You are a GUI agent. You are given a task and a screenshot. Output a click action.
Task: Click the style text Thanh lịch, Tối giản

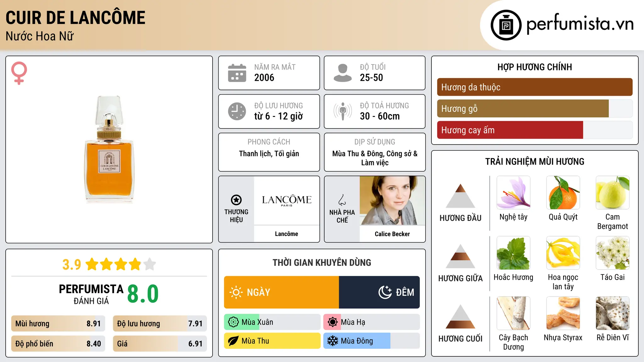coord(269,154)
